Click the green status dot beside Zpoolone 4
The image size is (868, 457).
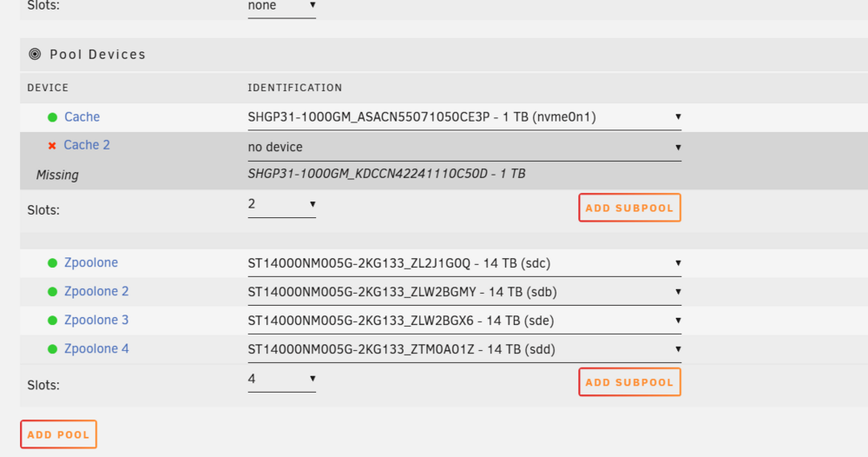click(x=53, y=349)
